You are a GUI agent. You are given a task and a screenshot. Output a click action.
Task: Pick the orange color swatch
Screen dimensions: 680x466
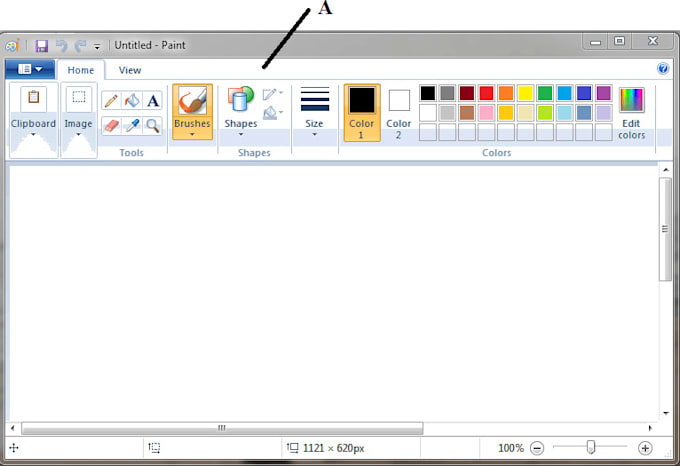coord(506,93)
